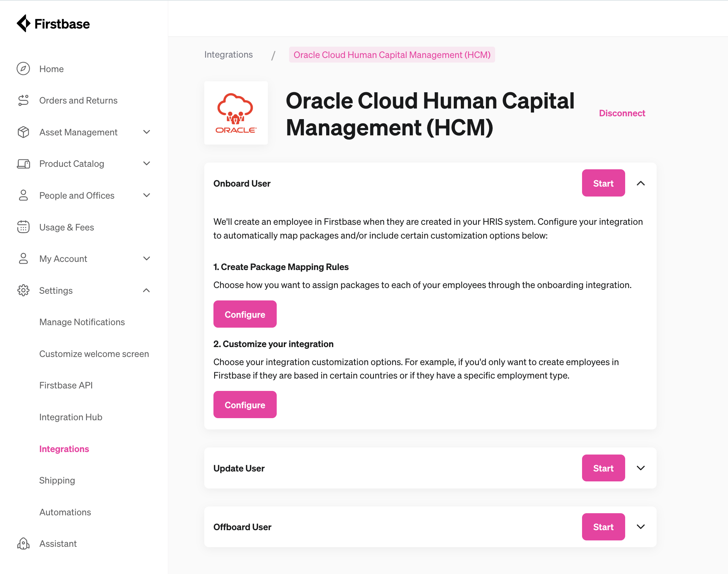728x574 pixels.
Task: Click the Asset Management box icon
Action: 23,132
